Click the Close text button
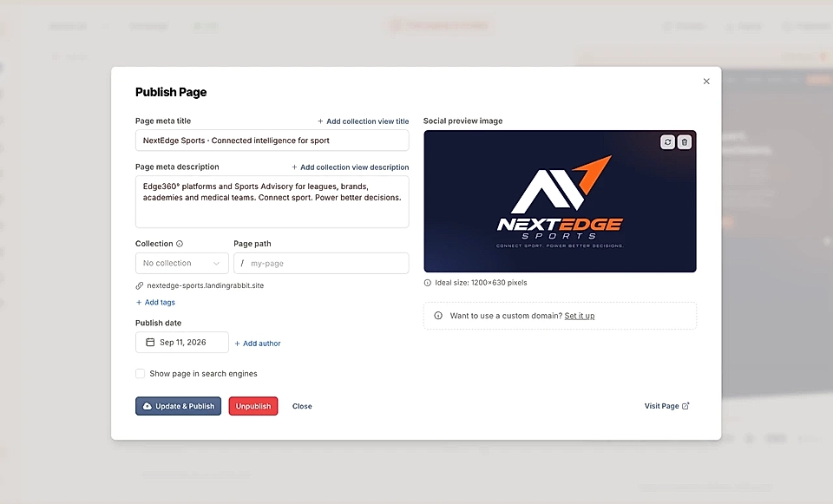The height and width of the screenshot is (504, 833). coord(302,406)
